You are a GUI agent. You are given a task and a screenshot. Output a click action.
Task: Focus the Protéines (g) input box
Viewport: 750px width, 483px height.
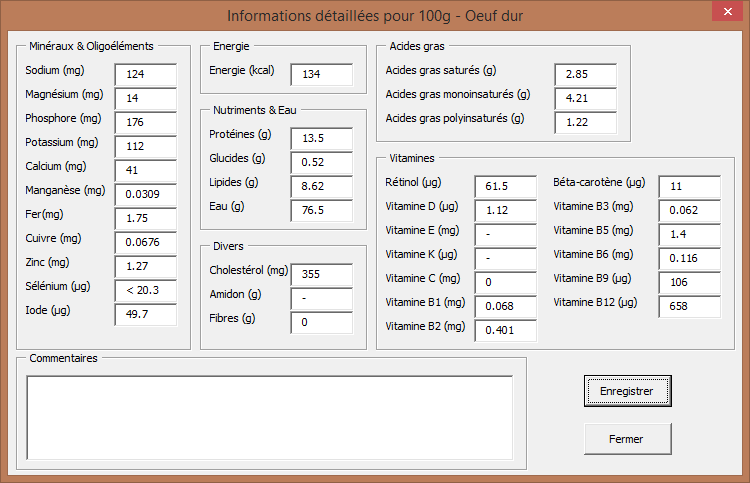322,139
